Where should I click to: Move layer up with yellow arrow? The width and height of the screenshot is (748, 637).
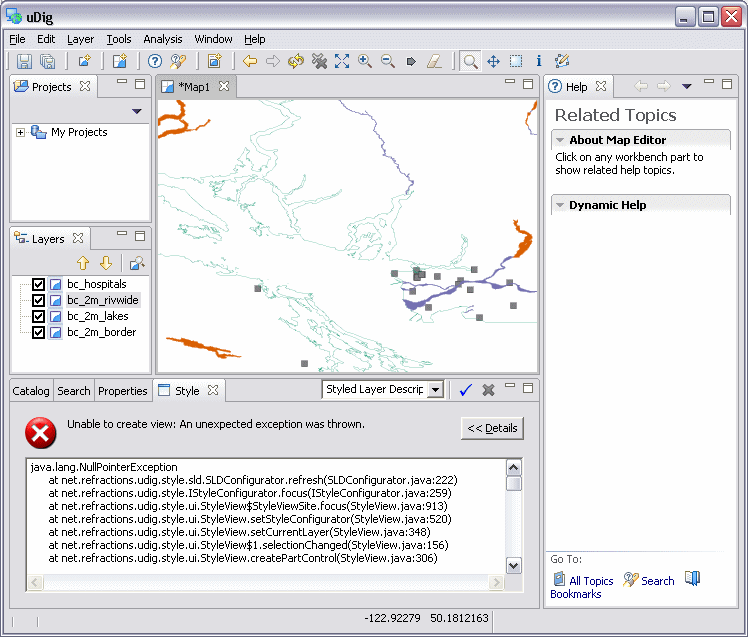pos(83,263)
